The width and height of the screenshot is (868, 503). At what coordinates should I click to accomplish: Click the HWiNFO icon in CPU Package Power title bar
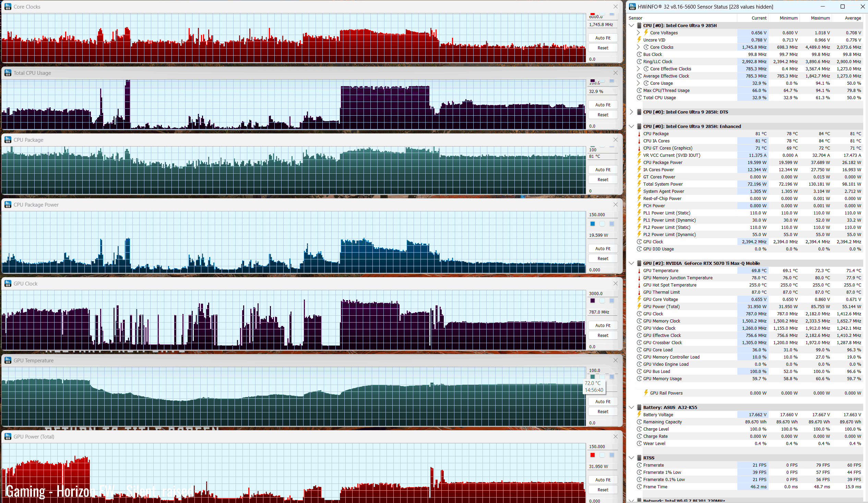click(8, 204)
